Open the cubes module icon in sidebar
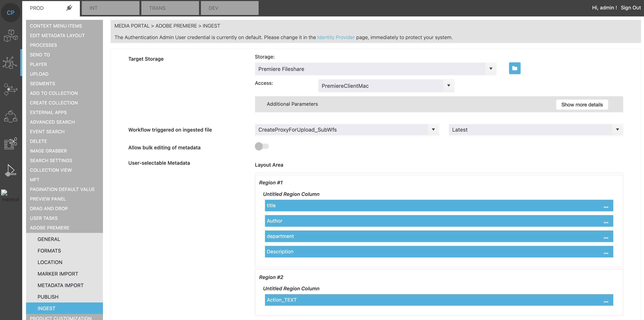644x320 pixels. (10, 35)
